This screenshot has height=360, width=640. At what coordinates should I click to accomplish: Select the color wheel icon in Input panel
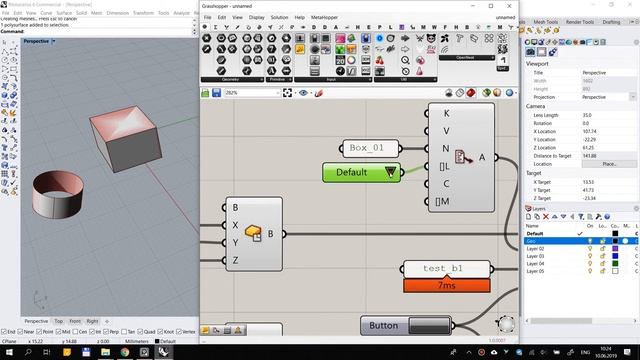coord(351,60)
